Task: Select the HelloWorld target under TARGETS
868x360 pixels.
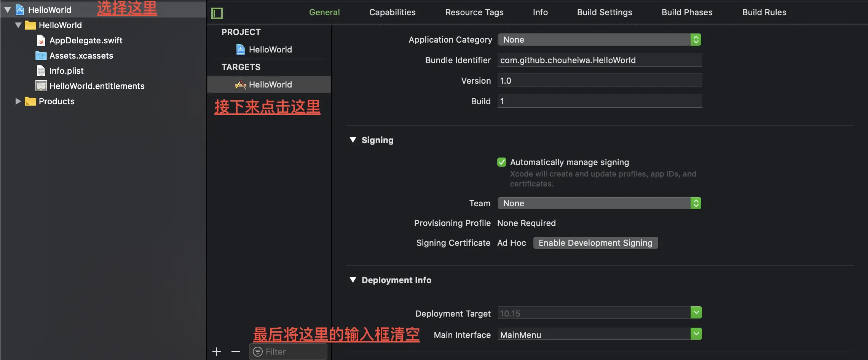Action: click(270, 84)
